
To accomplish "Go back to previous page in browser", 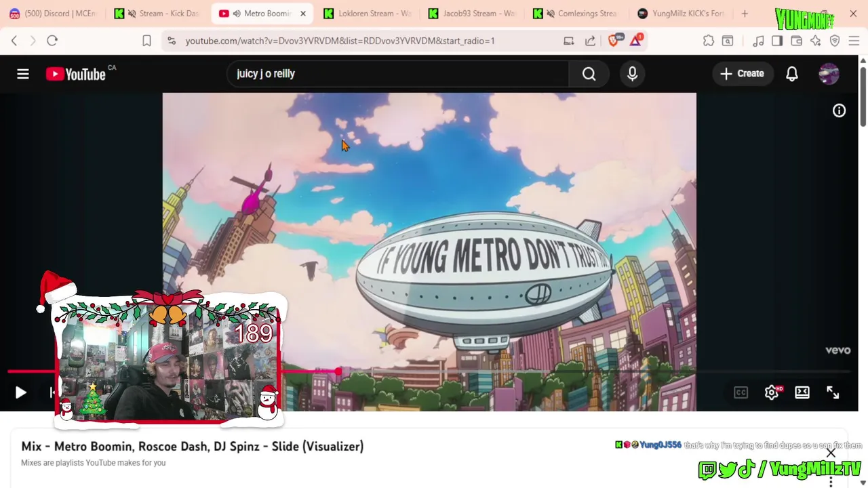I will 14,41.
